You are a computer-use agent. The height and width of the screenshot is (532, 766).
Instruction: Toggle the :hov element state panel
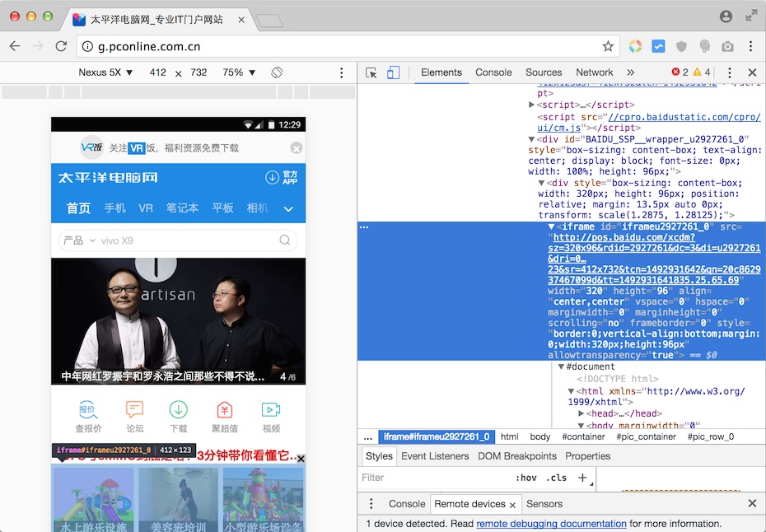(525, 478)
